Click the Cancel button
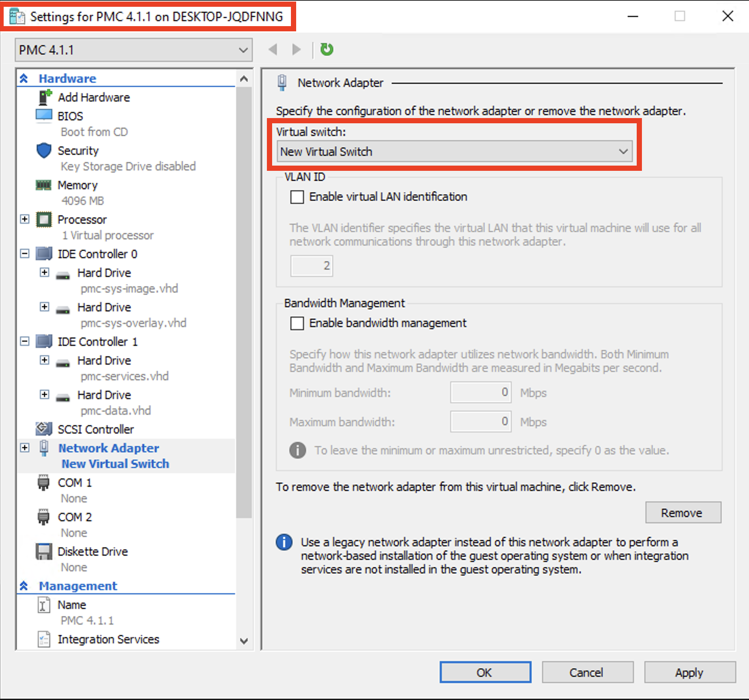The height and width of the screenshot is (700, 749). (x=588, y=672)
